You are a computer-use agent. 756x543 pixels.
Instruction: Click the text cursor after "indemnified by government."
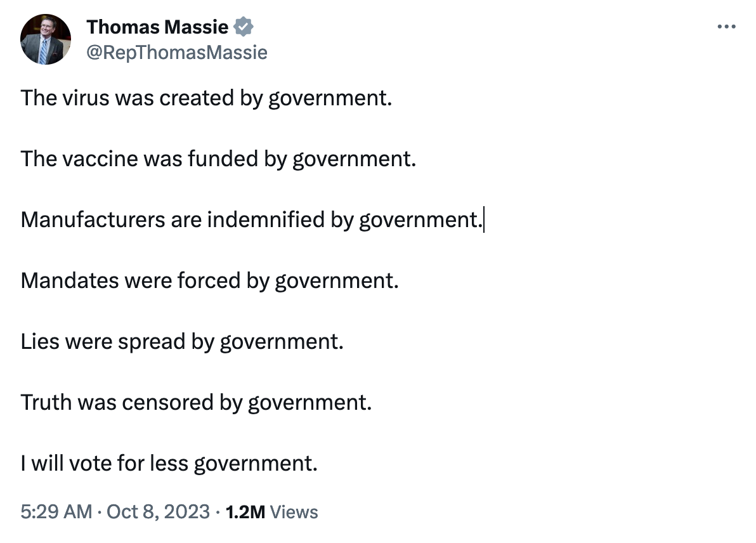tap(483, 220)
